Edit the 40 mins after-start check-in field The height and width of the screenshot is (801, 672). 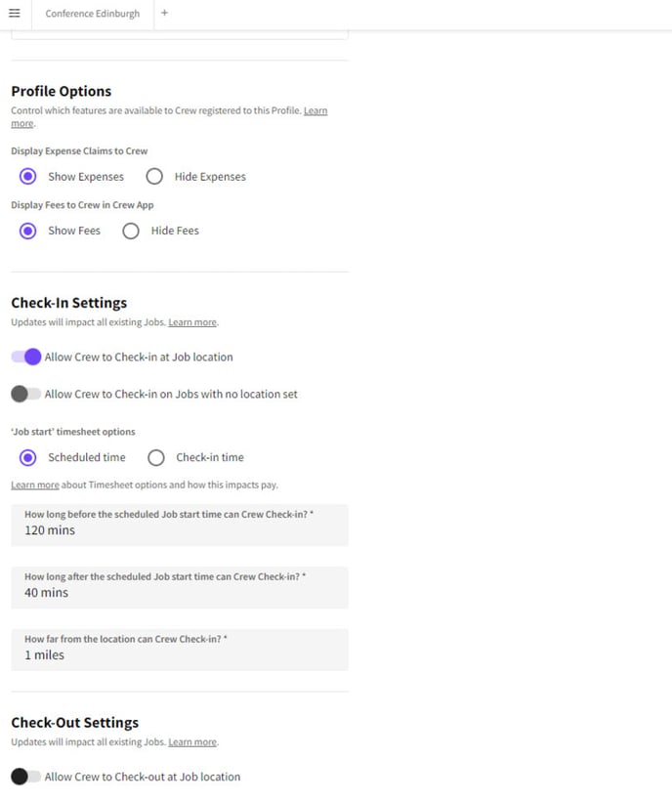180,588
